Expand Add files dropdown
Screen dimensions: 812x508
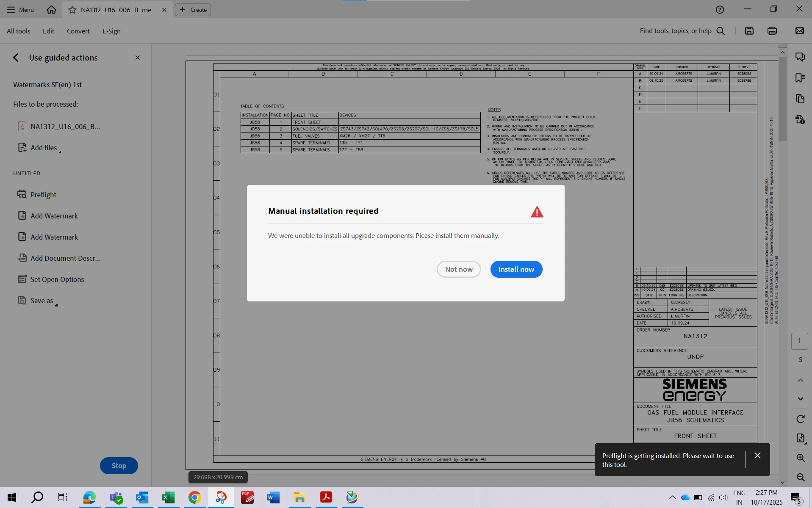click(x=39, y=148)
